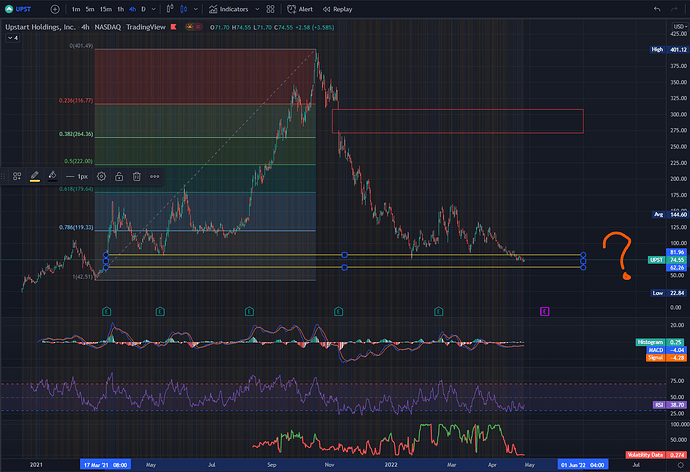
Task: Click the orange market status icon in legend
Action: point(190,27)
